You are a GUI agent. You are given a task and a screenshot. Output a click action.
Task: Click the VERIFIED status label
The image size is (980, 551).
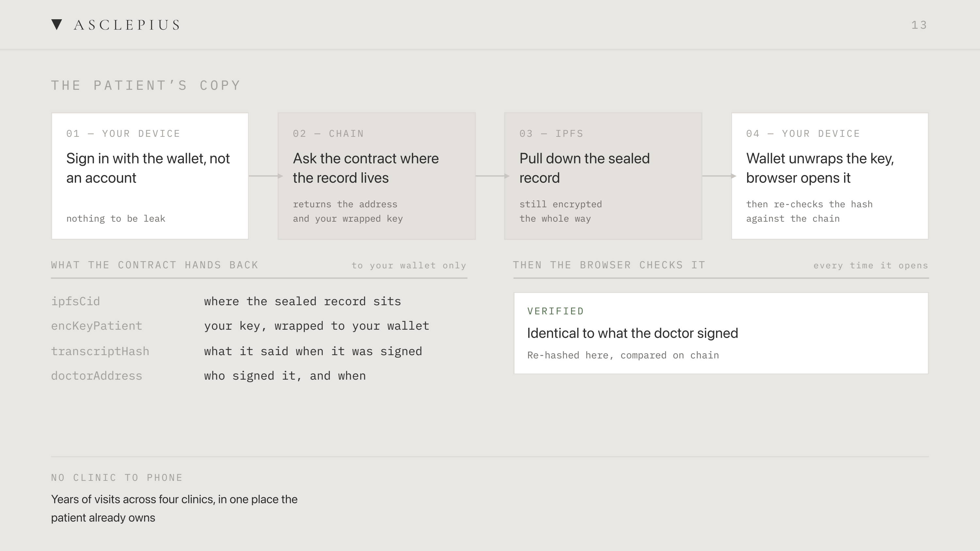(555, 311)
